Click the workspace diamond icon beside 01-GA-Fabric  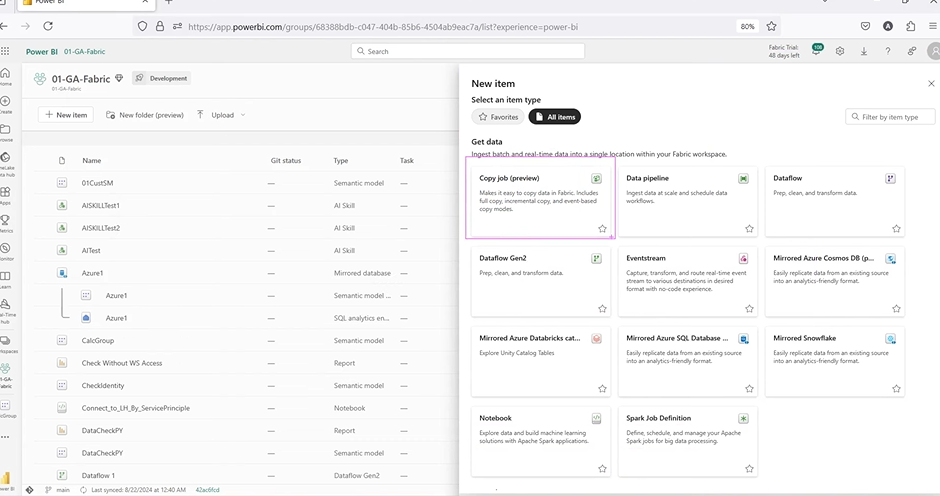[119, 78]
